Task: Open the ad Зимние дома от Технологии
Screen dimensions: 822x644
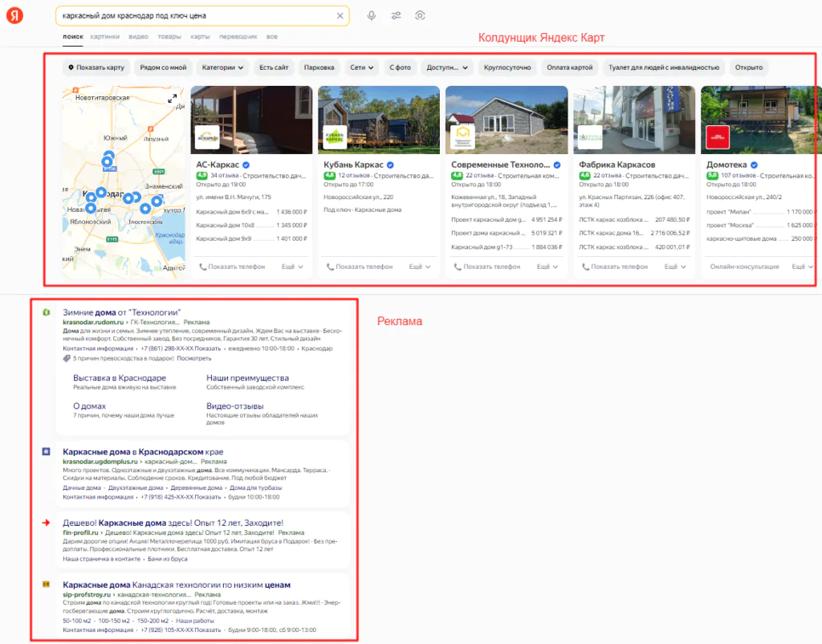Action: [x=122, y=312]
